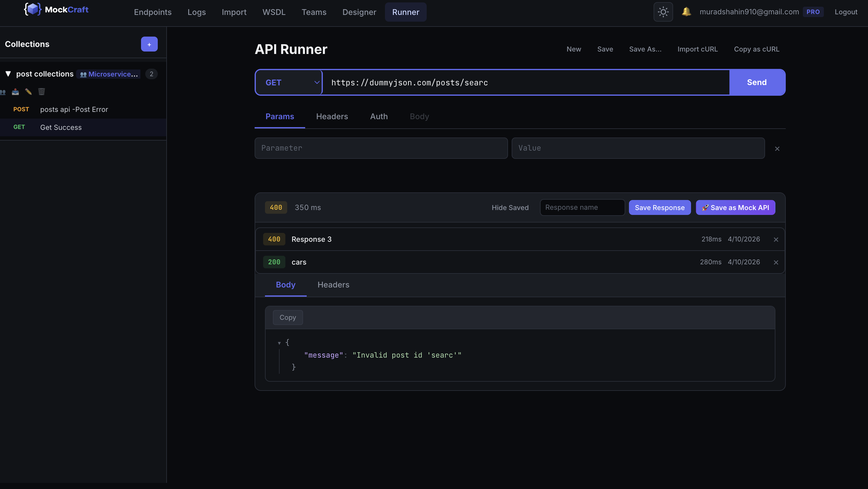Image resolution: width=868 pixels, height=489 pixels.
Task: Hide saved responses list
Action: pyautogui.click(x=510, y=208)
